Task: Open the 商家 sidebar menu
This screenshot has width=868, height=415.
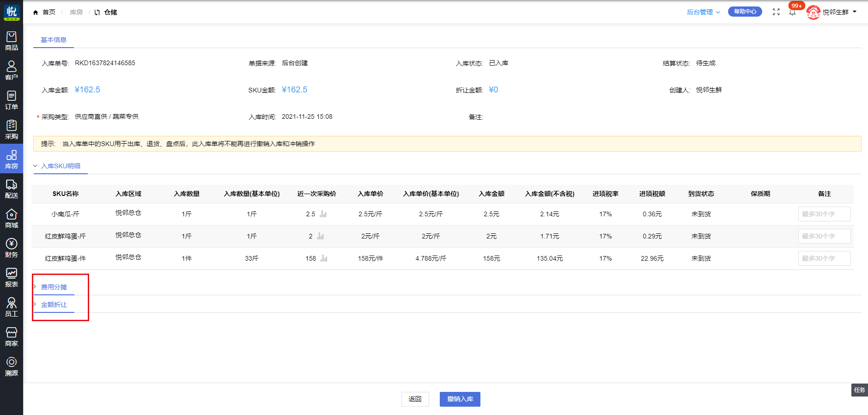Action: tap(12, 336)
